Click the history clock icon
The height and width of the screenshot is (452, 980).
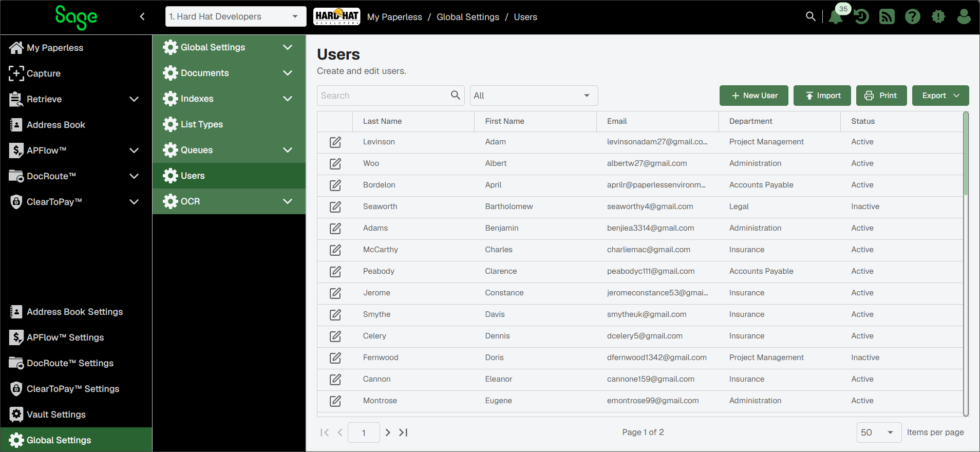point(861,17)
